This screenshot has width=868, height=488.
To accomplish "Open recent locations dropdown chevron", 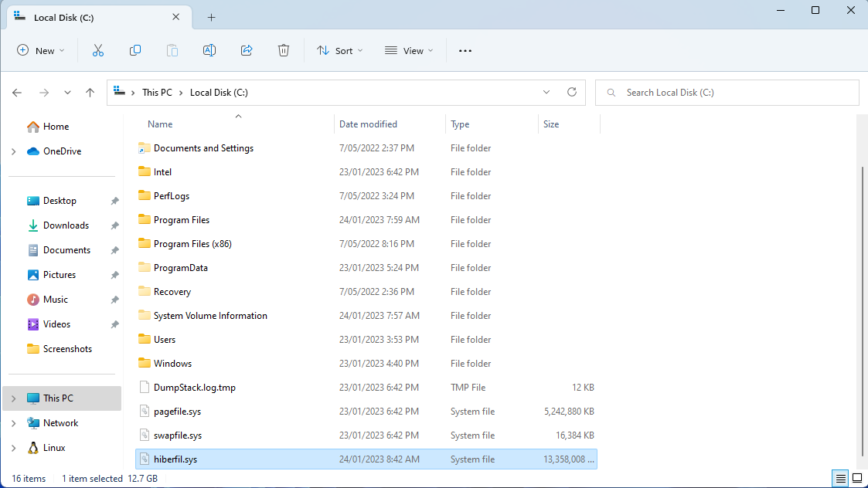I will [67, 93].
